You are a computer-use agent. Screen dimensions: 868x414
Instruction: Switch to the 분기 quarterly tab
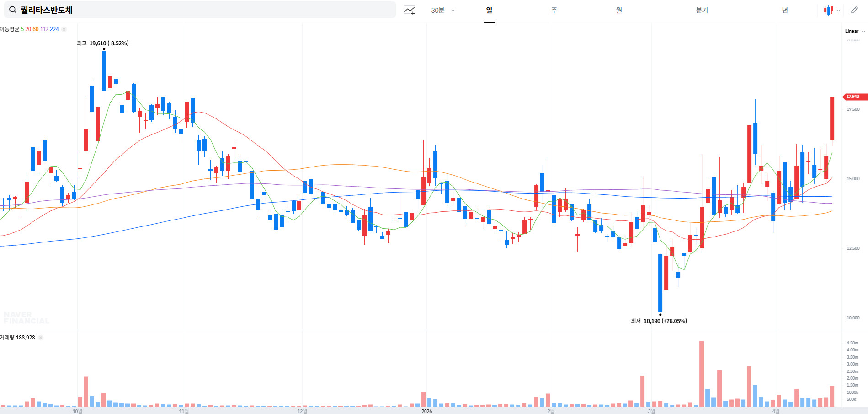[x=702, y=10]
